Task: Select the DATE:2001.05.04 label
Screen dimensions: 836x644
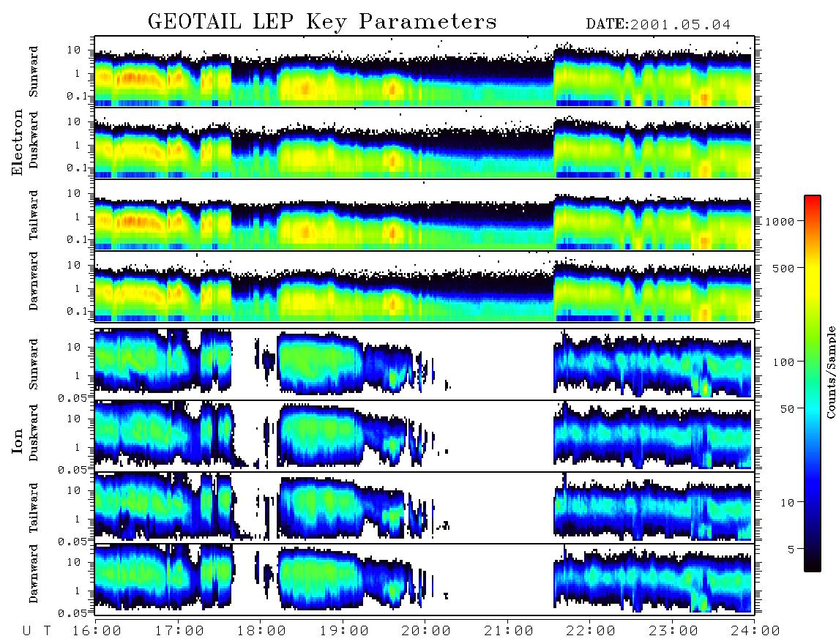Action: tap(658, 24)
